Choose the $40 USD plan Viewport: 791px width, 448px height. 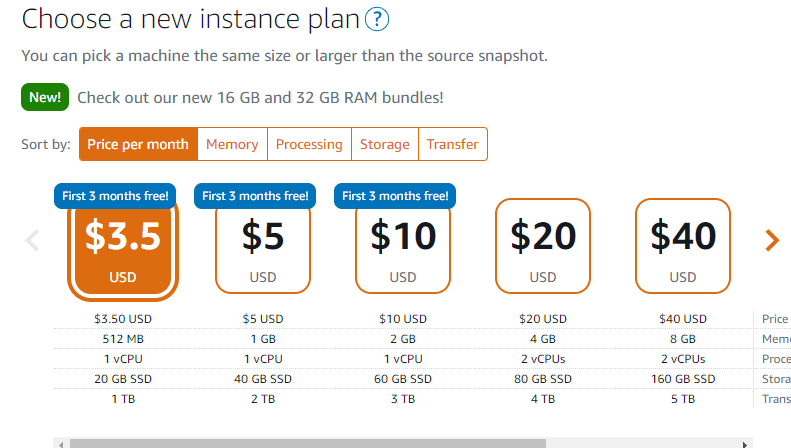pos(683,246)
